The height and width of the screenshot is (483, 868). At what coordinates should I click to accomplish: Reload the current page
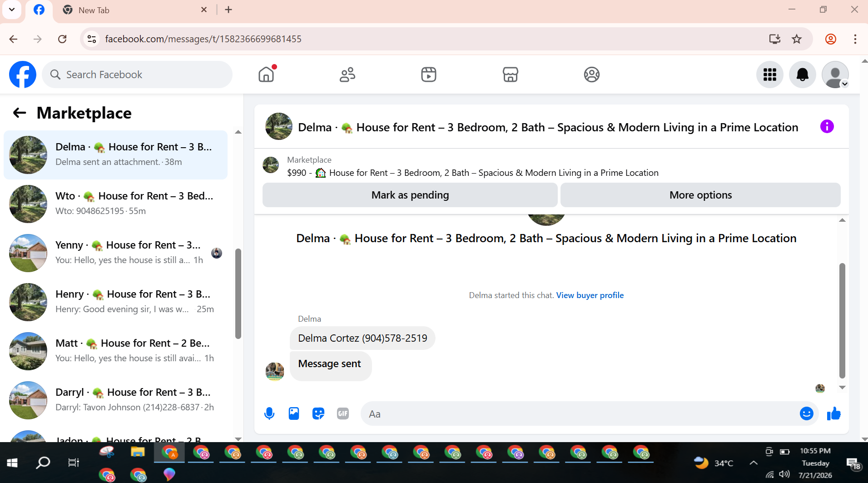click(x=62, y=39)
